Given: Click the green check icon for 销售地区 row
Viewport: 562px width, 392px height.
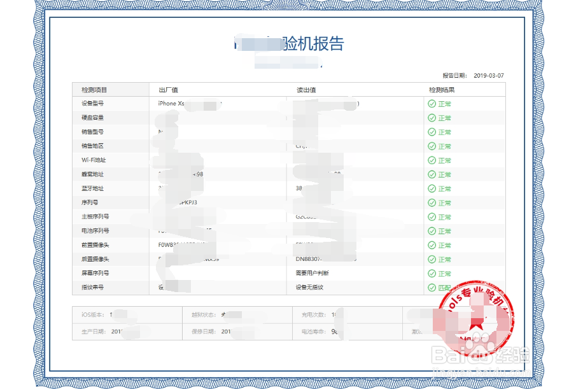Looking at the screenshot, I should 432,146.
